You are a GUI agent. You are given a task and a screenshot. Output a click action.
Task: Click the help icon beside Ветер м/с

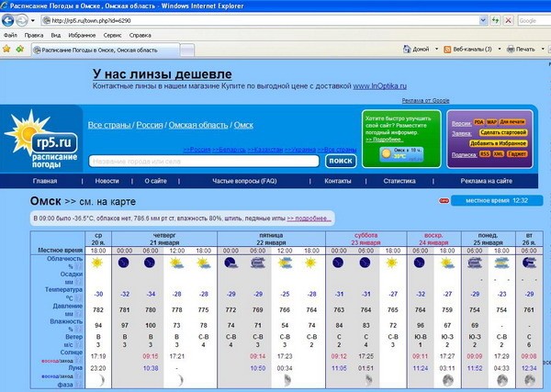pyautogui.click(x=79, y=344)
